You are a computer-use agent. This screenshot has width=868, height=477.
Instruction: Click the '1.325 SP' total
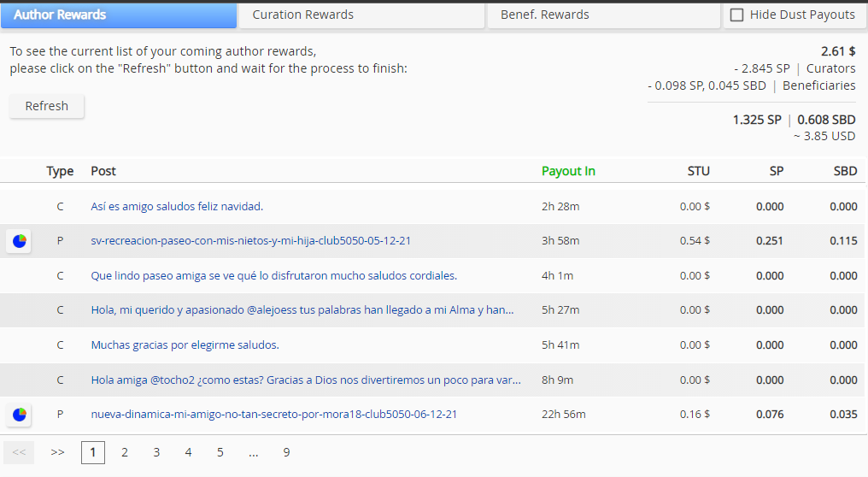coord(757,120)
